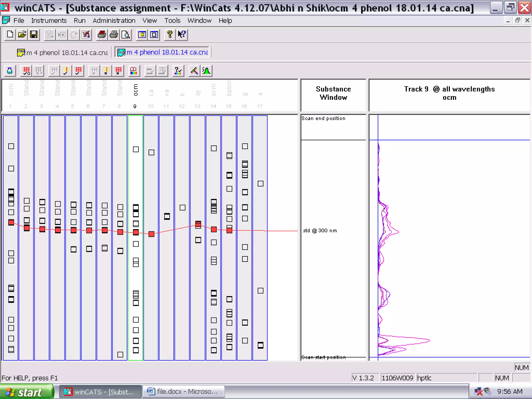Image resolution: width=532 pixels, height=399 pixels.
Task: Click the red printer icon
Action: tap(102, 35)
